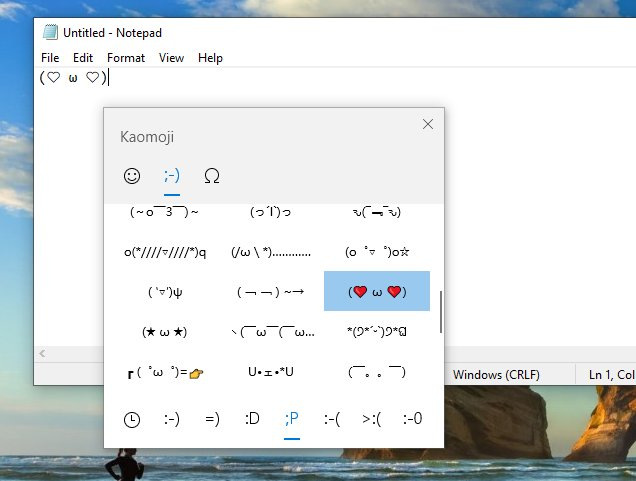Select the =) kaomoji category
This screenshot has width=636, height=481.
point(212,419)
